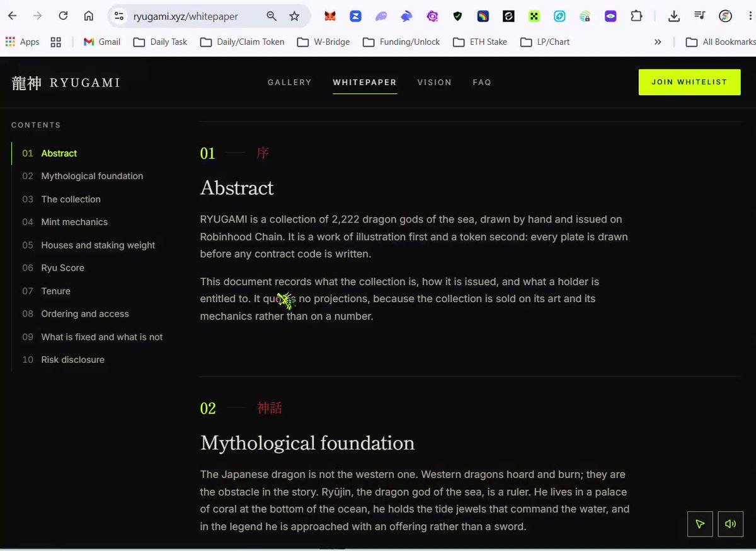Open the Rabby wallet extension
This screenshot has height=551, width=756.
pyautogui.click(x=406, y=16)
